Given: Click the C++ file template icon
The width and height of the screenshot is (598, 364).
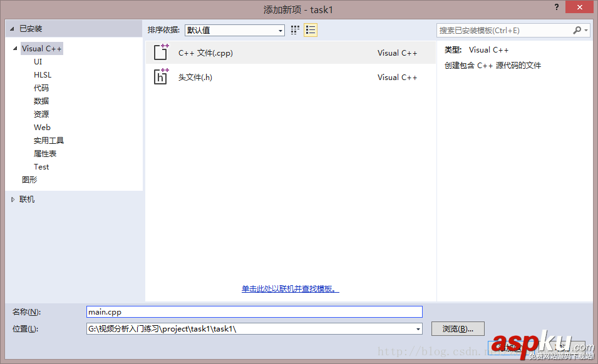Looking at the screenshot, I should tap(161, 52).
